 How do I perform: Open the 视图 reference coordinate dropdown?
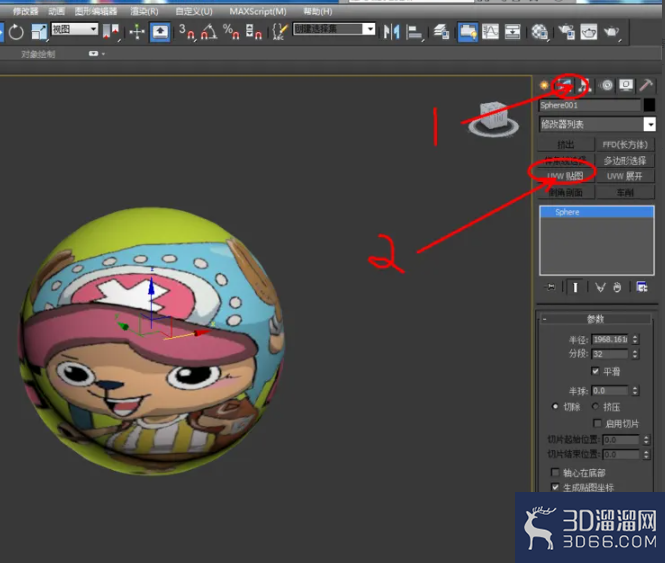tap(75, 29)
